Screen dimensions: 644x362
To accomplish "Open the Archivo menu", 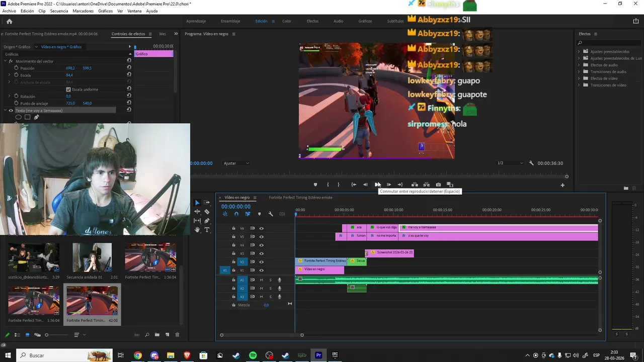I will pyautogui.click(x=9, y=11).
